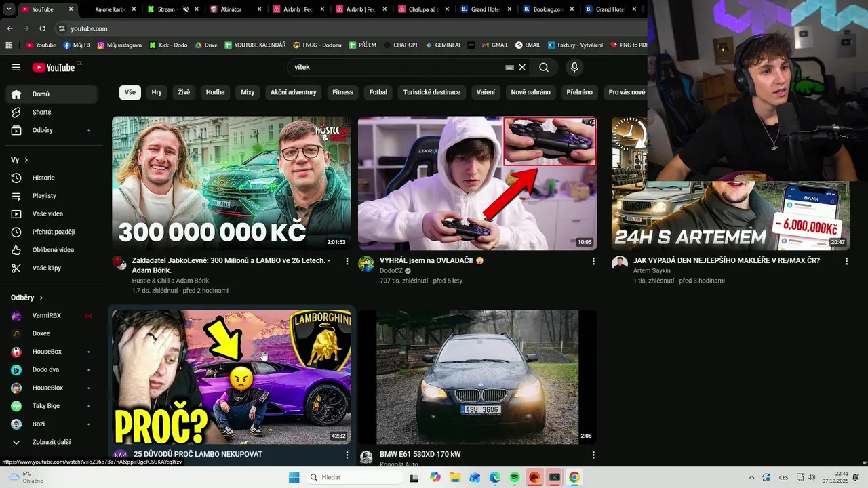
Task: Click the browser address bar
Action: [x=353, y=28]
